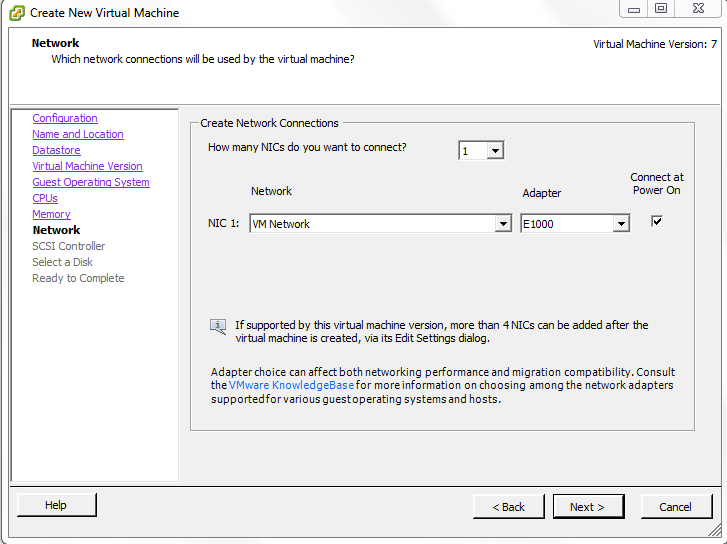Image resolution: width=727 pixels, height=544 pixels.
Task: Cancel the virtual machine wizard
Action: 675,507
